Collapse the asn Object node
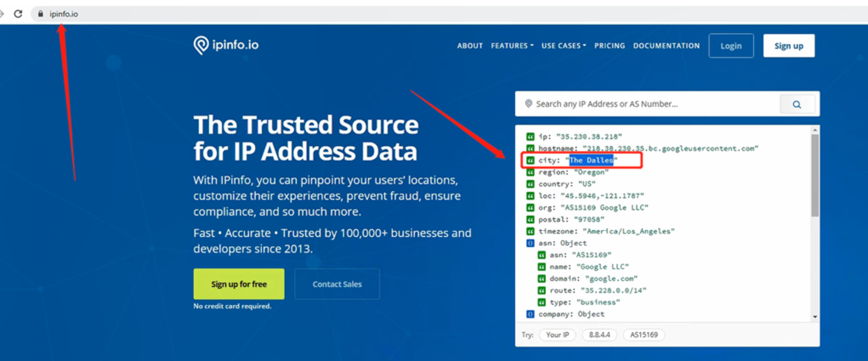Viewport: 868px width, 361px height. click(530, 243)
